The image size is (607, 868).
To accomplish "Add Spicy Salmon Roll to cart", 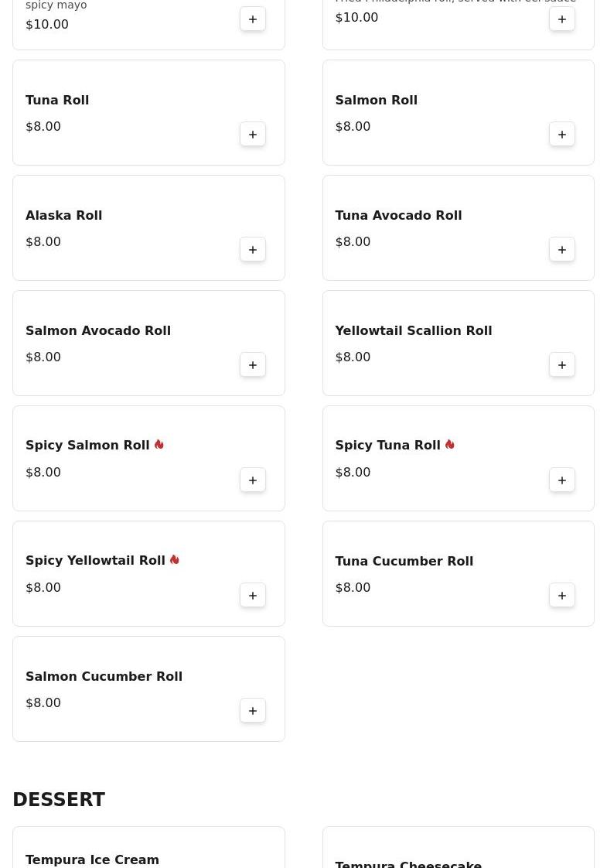I will [x=253, y=480].
